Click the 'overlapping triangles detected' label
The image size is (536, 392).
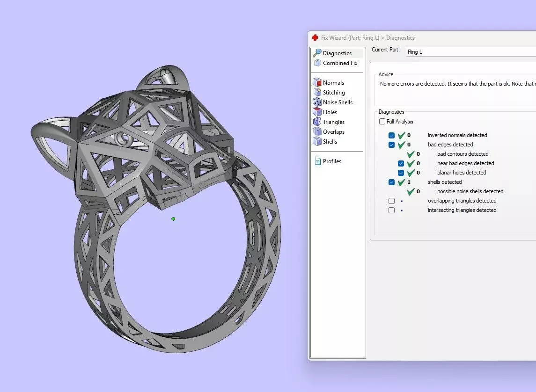462,201
